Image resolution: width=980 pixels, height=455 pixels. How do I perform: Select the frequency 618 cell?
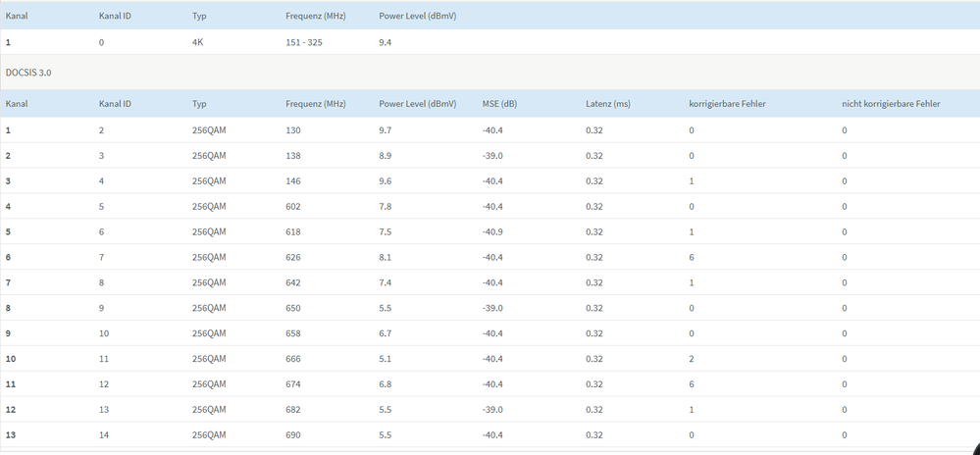coord(293,231)
